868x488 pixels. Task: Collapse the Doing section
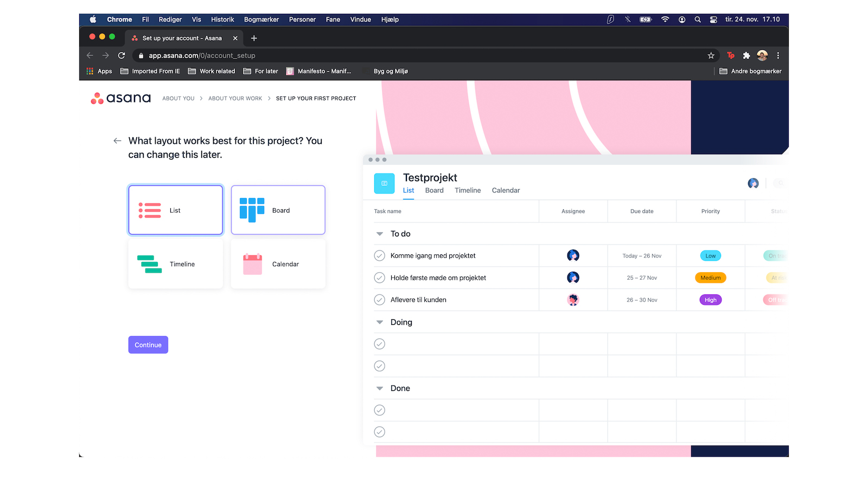380,322
